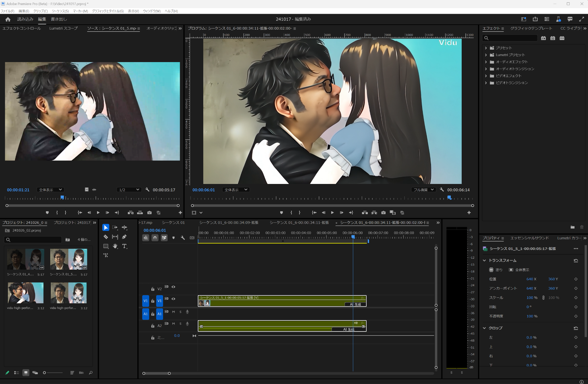The width and height of the screenshot is (588, 384).
Task: Open the ウィンドウ(W) menu
Action: coord(152,11)
